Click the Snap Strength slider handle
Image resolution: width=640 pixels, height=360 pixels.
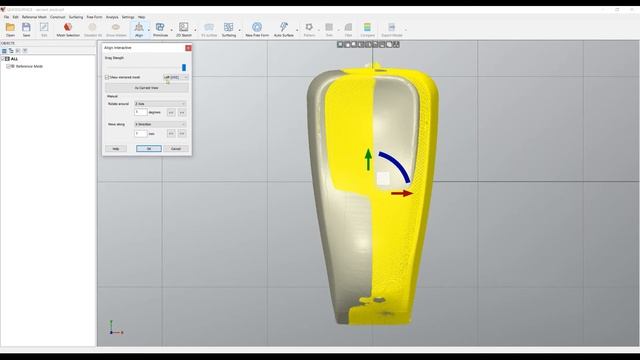[x=184, y=67]
